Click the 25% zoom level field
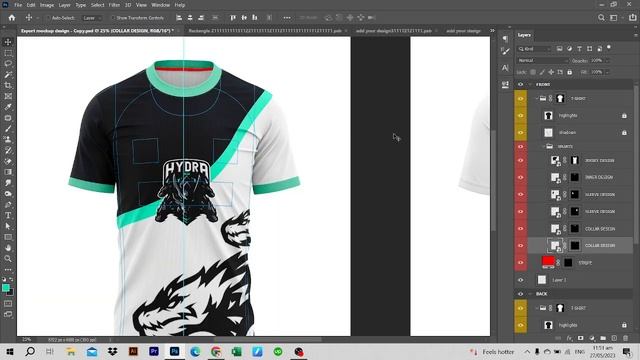This screenshot has height=360, width=640. (26, 340)
